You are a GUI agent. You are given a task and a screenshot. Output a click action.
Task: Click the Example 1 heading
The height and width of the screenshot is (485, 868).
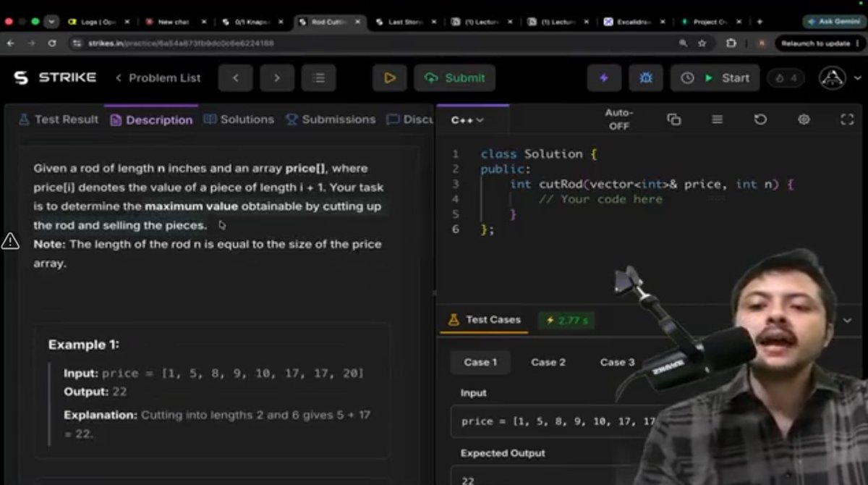click(84, 345)
